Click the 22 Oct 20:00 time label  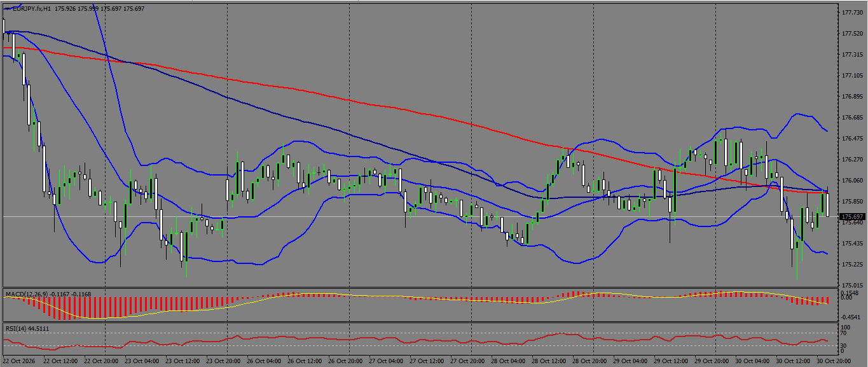[102, 361]
